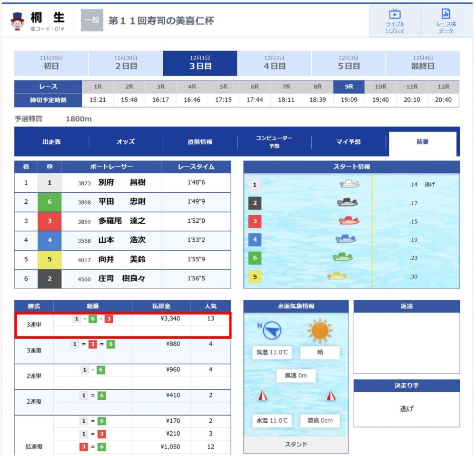Viewport: 476px width, 456px height.
Task: Select the 12月2日 4日目 date tab
Action: coord(274,63)
